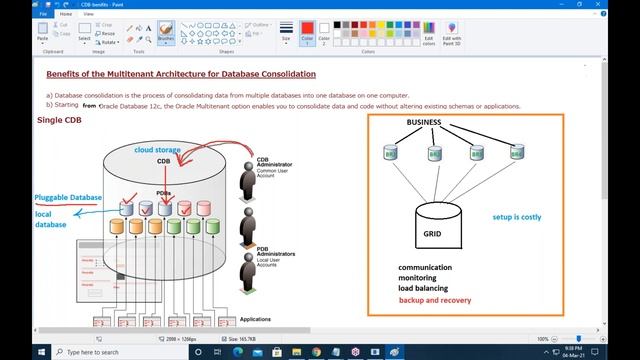Step the Shapes gallery up one row
The image size is (640, 360).
click(240, 25)
